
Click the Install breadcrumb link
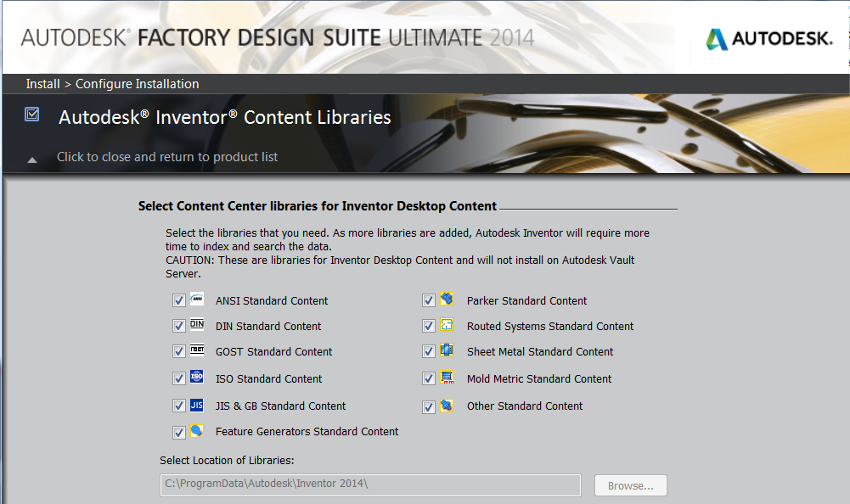[x=42, y=83]
